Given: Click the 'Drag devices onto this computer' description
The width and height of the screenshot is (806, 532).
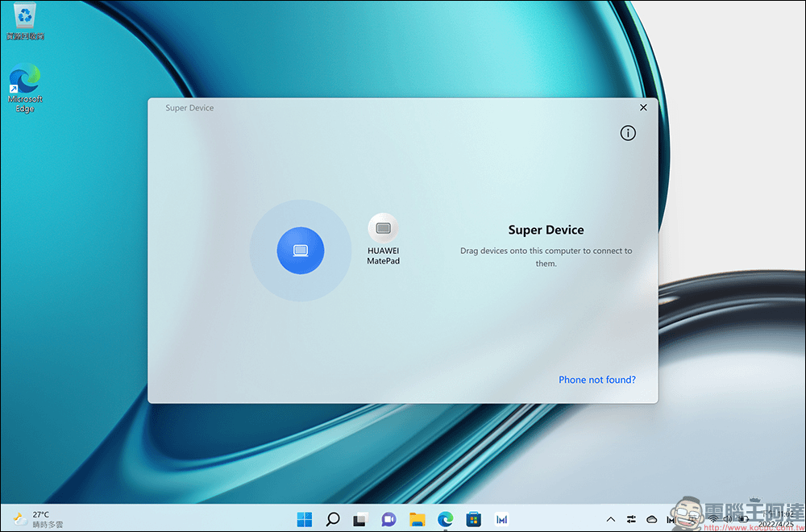Looking at the screenshot, I should tap(546, 257).
